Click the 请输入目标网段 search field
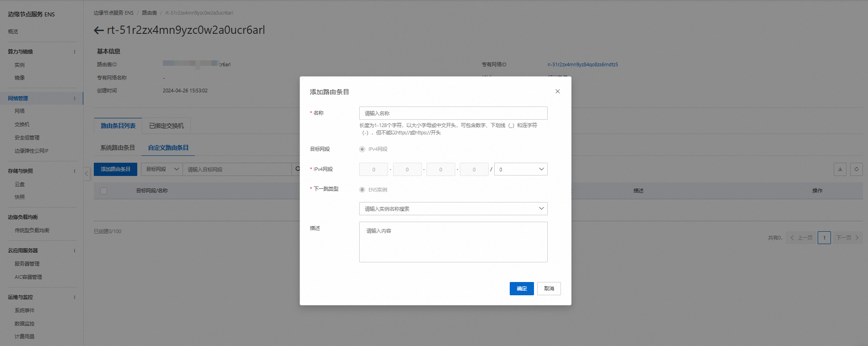The height and width of the screenshot is (346, 868). 237,169
